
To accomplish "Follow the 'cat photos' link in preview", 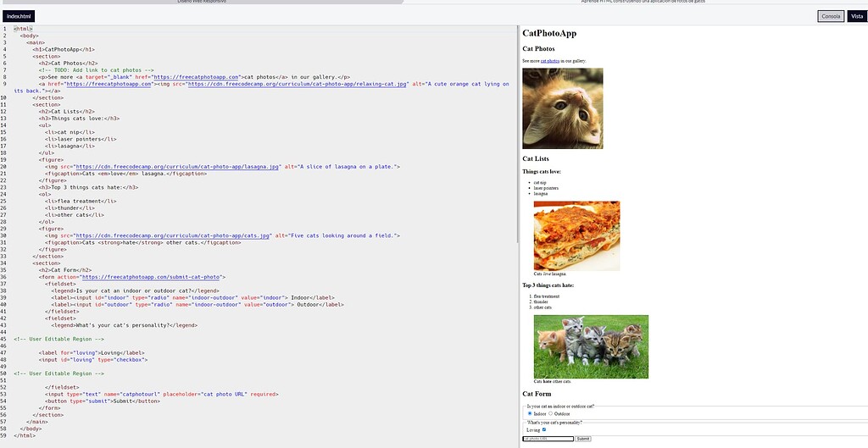I will (549, 61).
